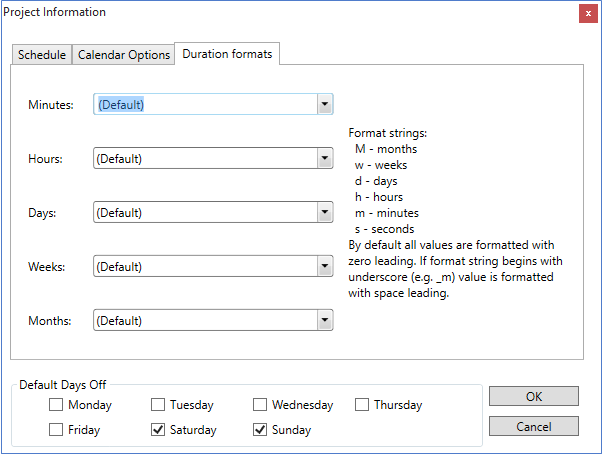The width and height of the screenshot is (603, 455).
Task: Mark Thursday as a day off
Action: 362,405
